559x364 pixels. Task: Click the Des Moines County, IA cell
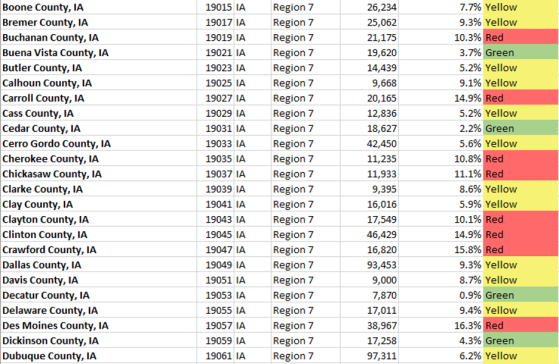click(x=98, y=325)
